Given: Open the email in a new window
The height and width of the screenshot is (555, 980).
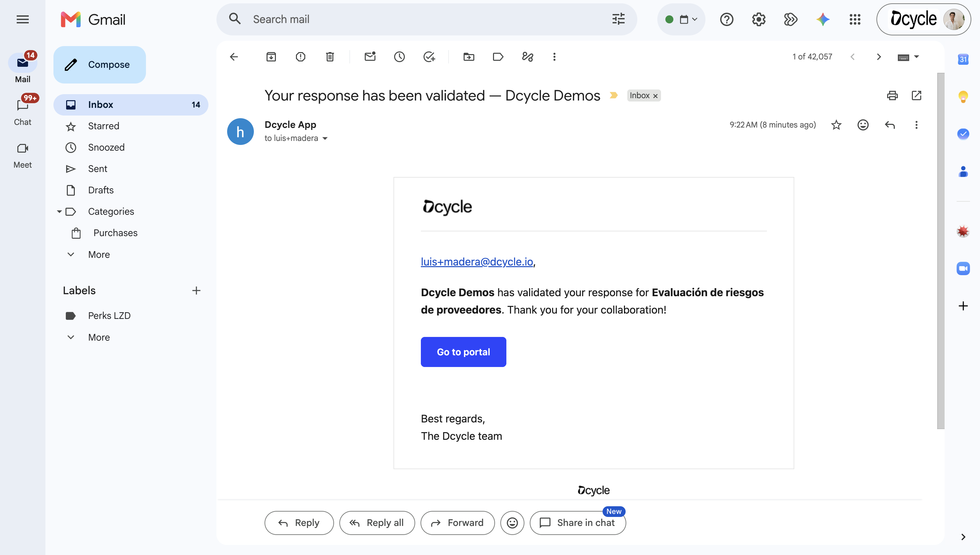Looking at the screenshot, I should point(916,95).
